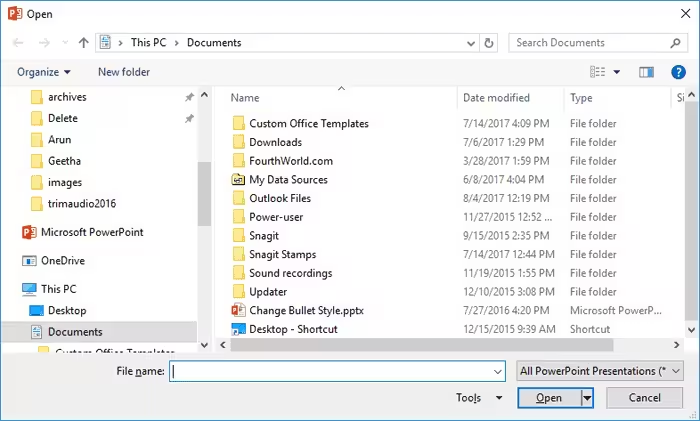Click the Up one level arrow icon
This screenshot has height=421, width=700.
(x=83, y=43)
